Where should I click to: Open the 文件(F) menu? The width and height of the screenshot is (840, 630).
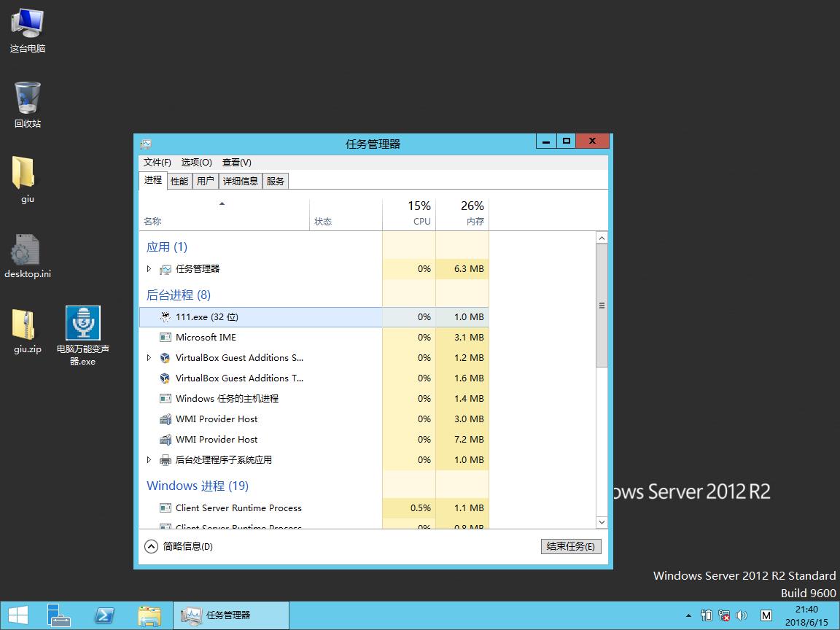tap(157, 163)
